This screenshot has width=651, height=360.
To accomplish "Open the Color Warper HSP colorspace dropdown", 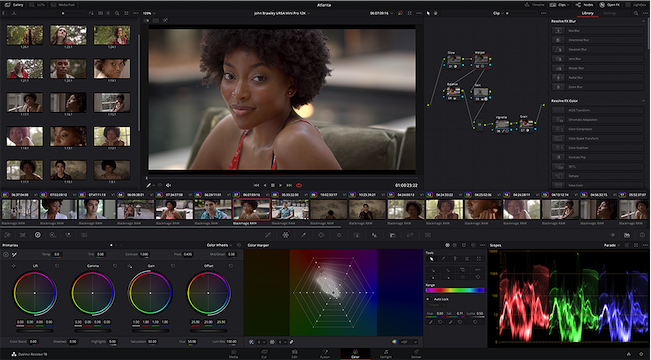I will click(409, 342).
